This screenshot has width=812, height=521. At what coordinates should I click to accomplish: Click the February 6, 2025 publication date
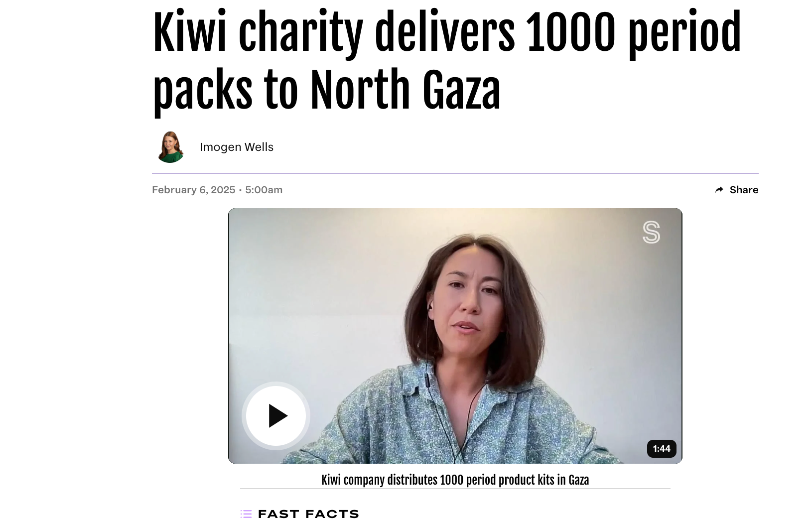pyautogui.click(x=193, y=190)
